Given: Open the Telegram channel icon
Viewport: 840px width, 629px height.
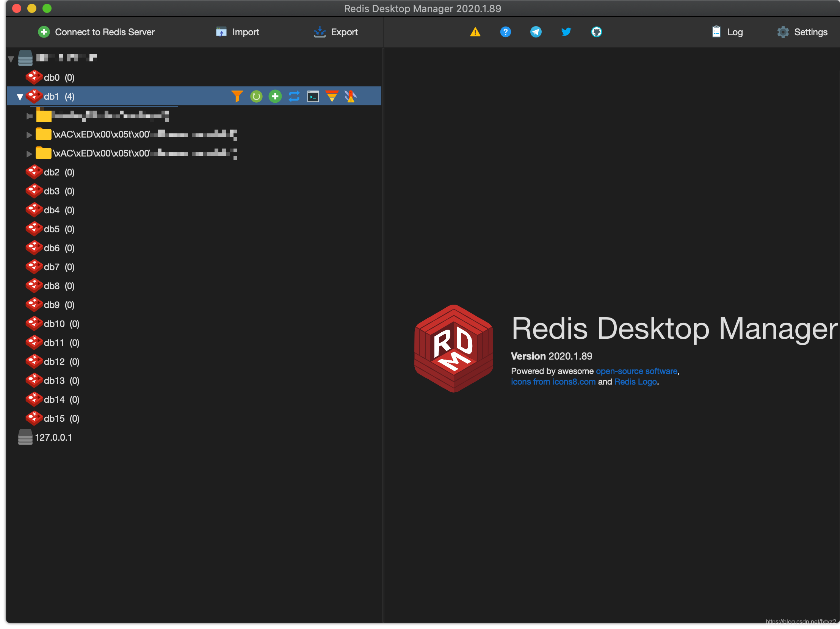Looking at the screenshot, I should [x=536, y=32].
